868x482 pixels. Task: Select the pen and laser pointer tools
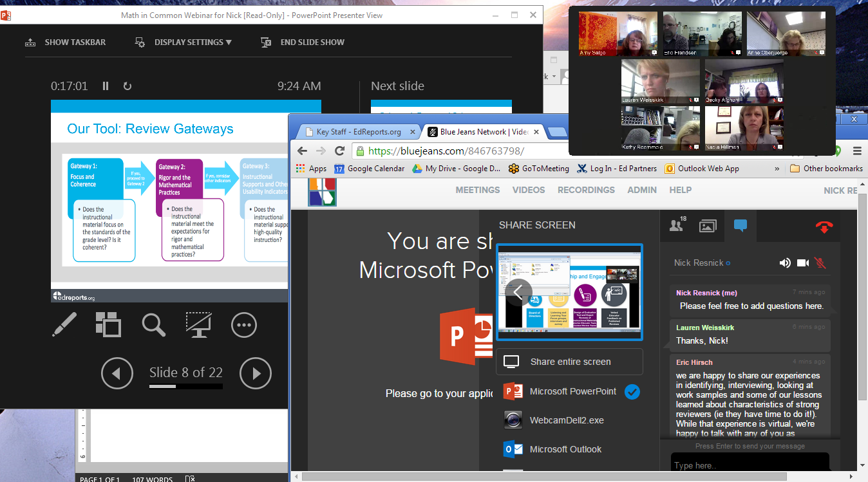click(x=64, y=325)
